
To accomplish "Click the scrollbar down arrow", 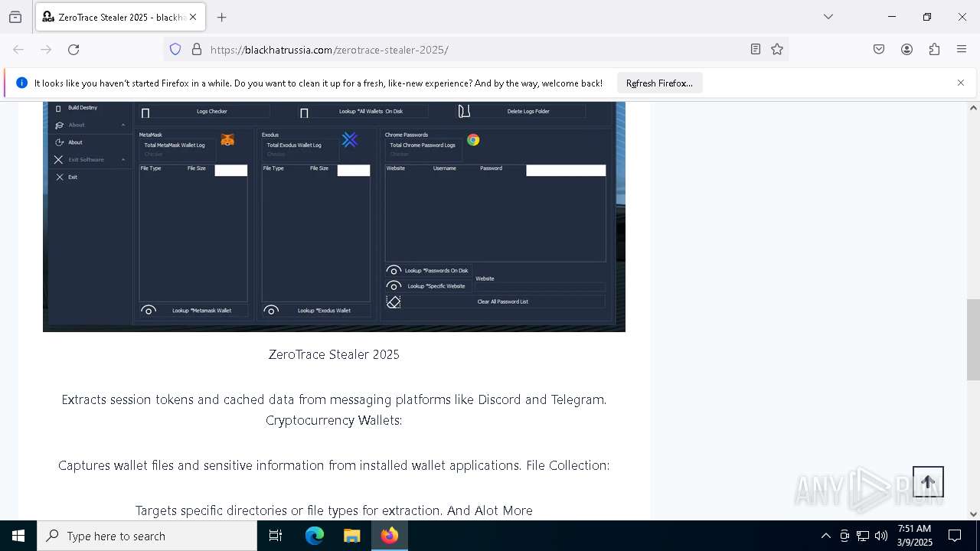I will point(973,514).
